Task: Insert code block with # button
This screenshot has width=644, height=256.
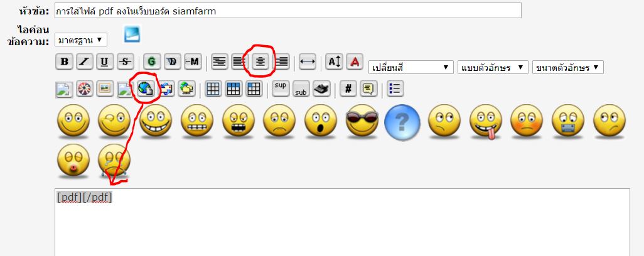Action: click(x=348, y=88)
